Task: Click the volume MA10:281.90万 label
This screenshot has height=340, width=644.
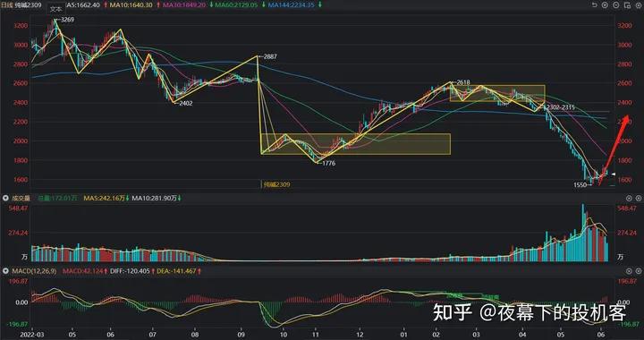Action: [x=155, y=198]
